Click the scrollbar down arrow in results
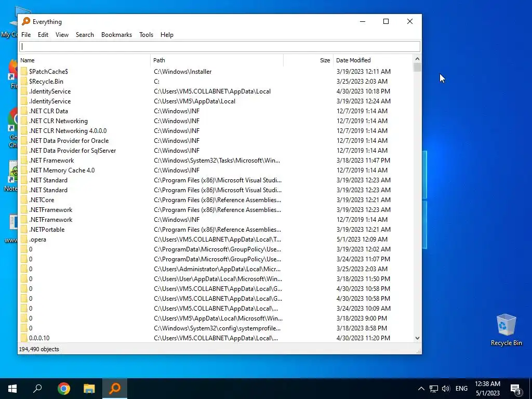Image resolution: width=532 pixels, height=399 pixels. (417, 338)
